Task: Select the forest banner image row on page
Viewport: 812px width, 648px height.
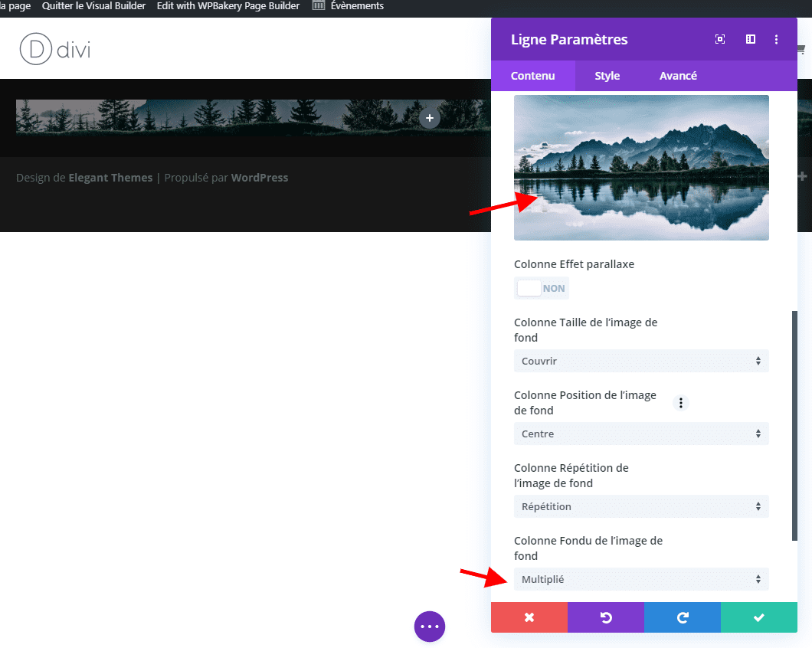Action: [254, 118]
